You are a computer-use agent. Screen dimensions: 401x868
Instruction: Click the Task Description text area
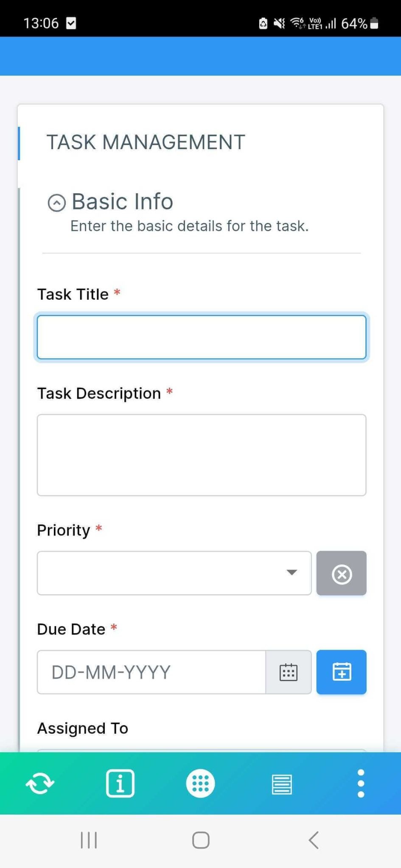[x=201, y=455]
